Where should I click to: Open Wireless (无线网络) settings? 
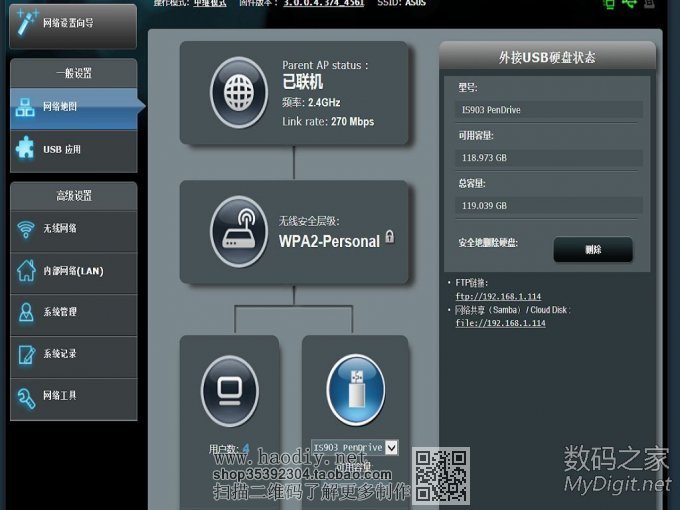pos(72,229)
